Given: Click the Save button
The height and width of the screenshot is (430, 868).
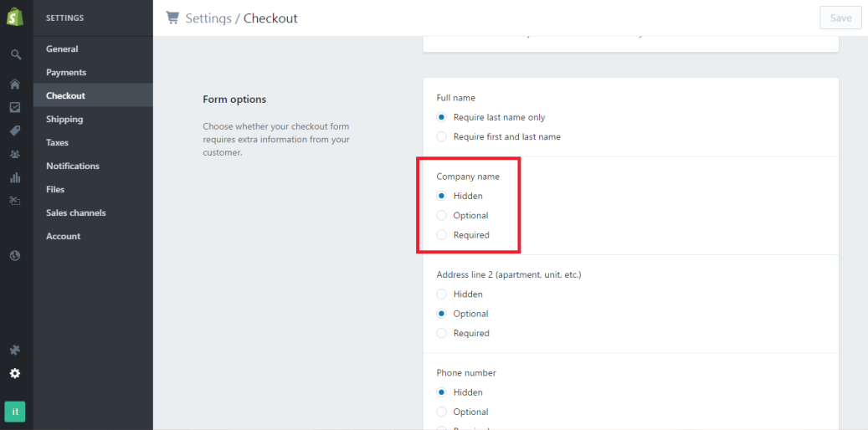Looking at the screenshot, I should (x=841, y=18).
